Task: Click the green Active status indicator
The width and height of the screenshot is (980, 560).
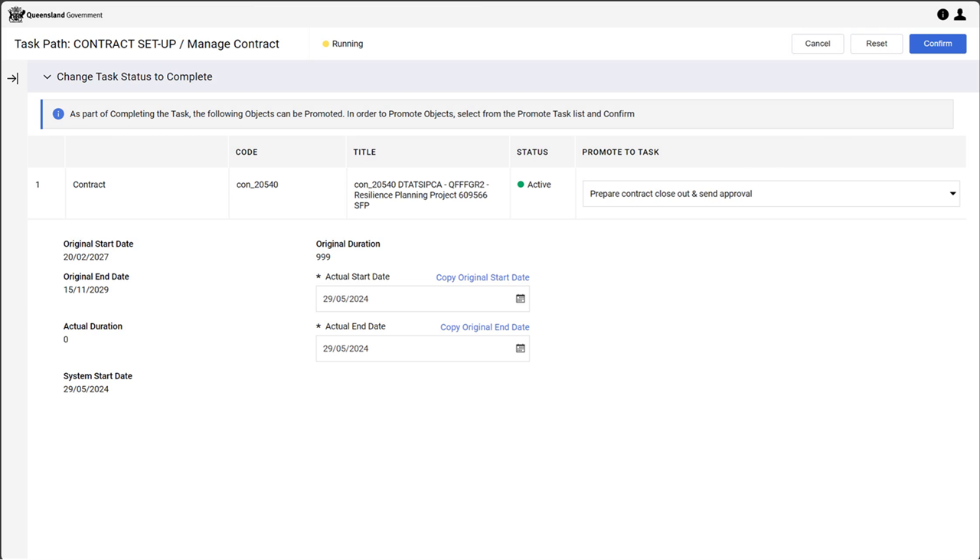Action: [521, 185]
